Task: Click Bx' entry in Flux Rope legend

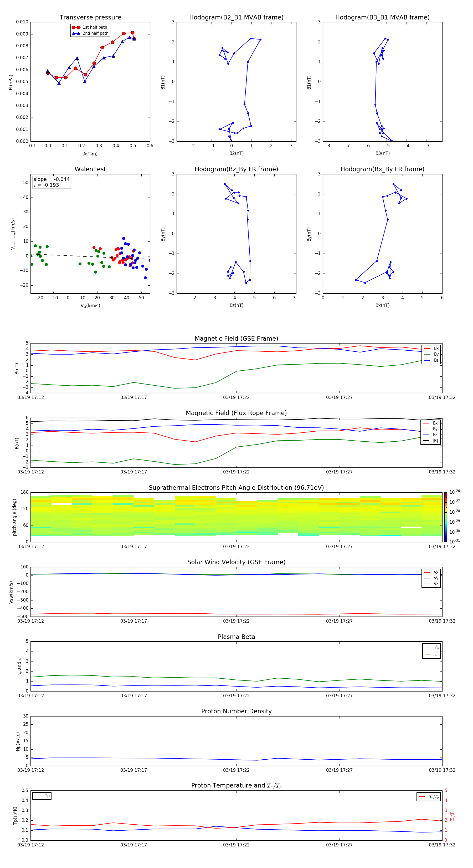Action: [431, 423]
